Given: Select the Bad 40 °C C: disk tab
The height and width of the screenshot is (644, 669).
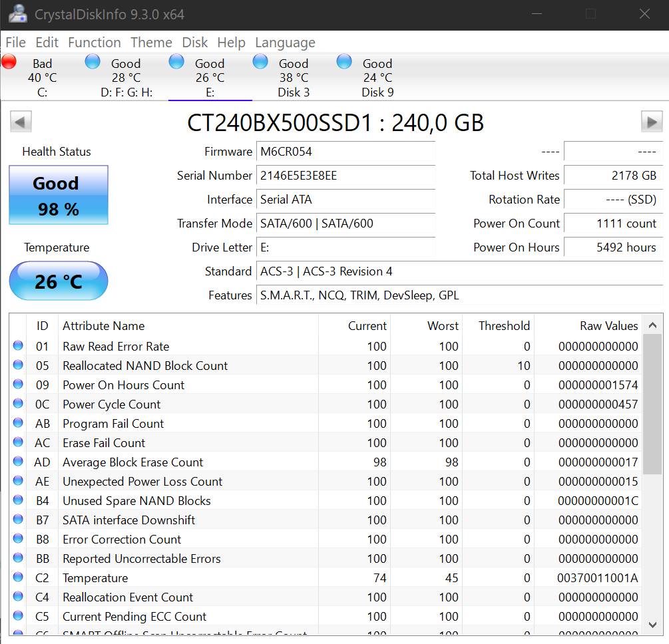Looking at the screenshot, I should pyautogui.click(x=42, y=78).
